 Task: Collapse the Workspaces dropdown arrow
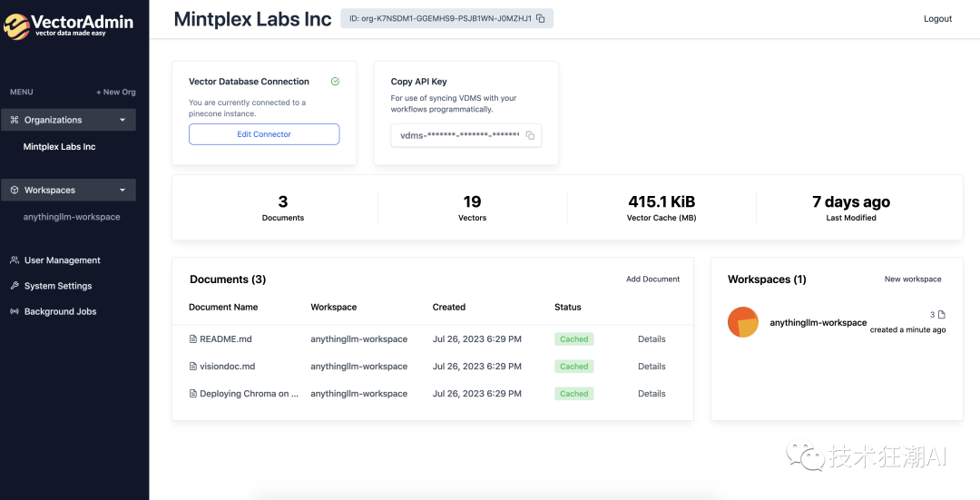[x=122, y=190]
